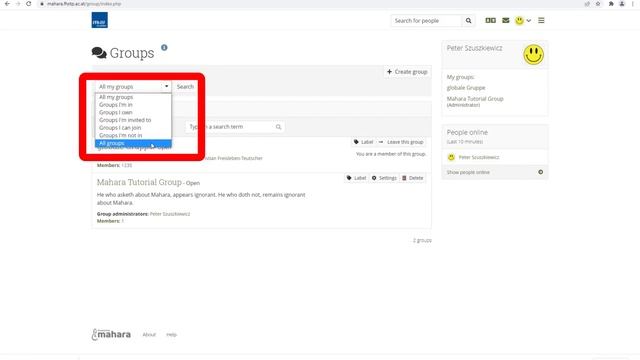The height and width of the screenshot is (360, 640).
Task: Click the Show people online arrow icon
Action: point(540,172)
